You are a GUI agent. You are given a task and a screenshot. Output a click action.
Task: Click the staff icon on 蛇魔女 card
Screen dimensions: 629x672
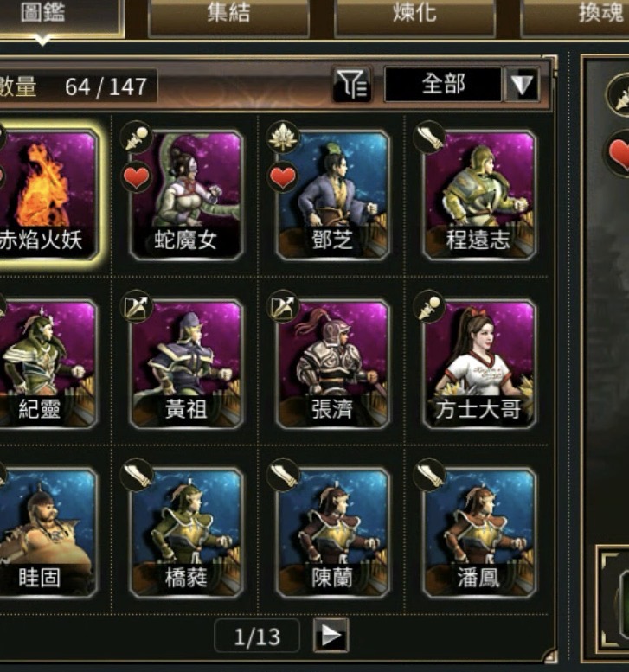click(x=137, y=138)
